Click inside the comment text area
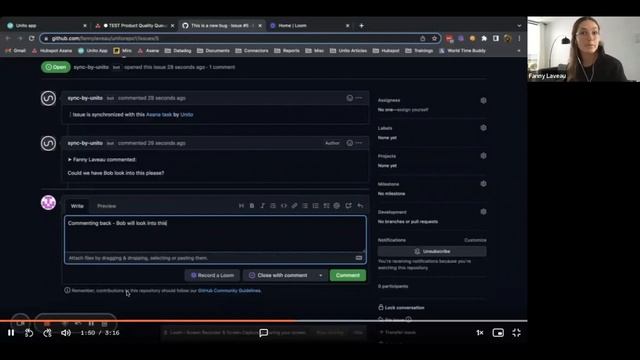Screen dimensions: 640x360 215,233
